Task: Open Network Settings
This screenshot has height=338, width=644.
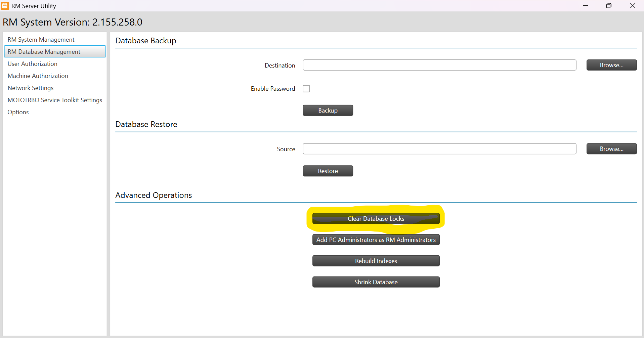Action: pos(55,88)
